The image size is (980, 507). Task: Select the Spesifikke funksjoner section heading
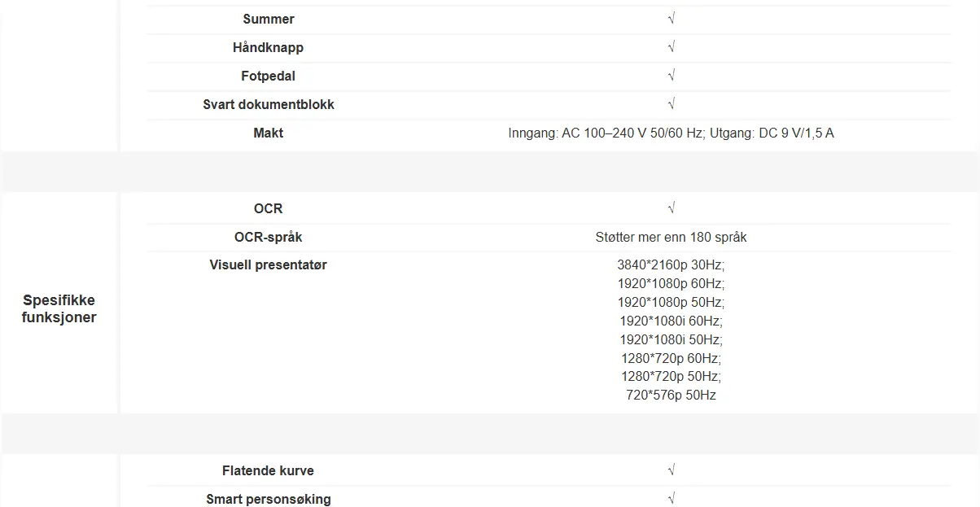(x=59, y=309)
